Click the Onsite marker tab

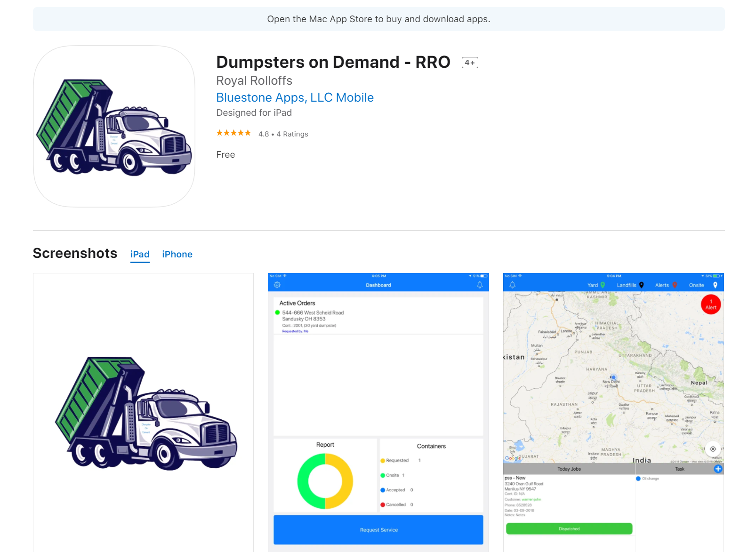tap(703, 285)
